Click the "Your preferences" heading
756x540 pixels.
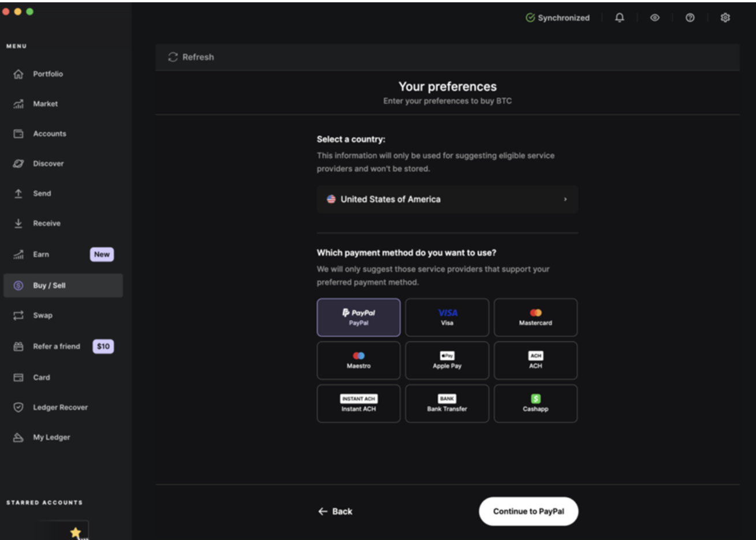pos(448,87)
